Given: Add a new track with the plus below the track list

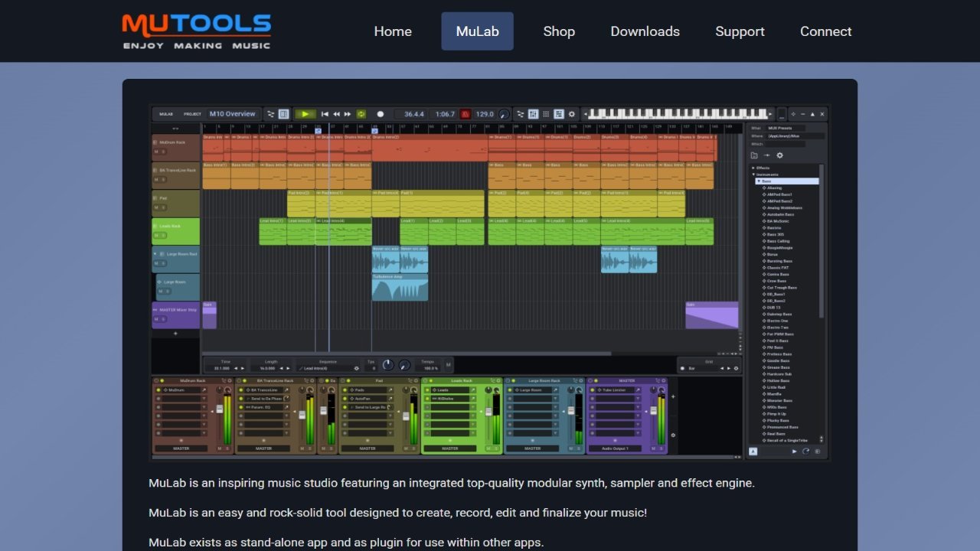Looking at the screenshot, I should tap(175, 334).
